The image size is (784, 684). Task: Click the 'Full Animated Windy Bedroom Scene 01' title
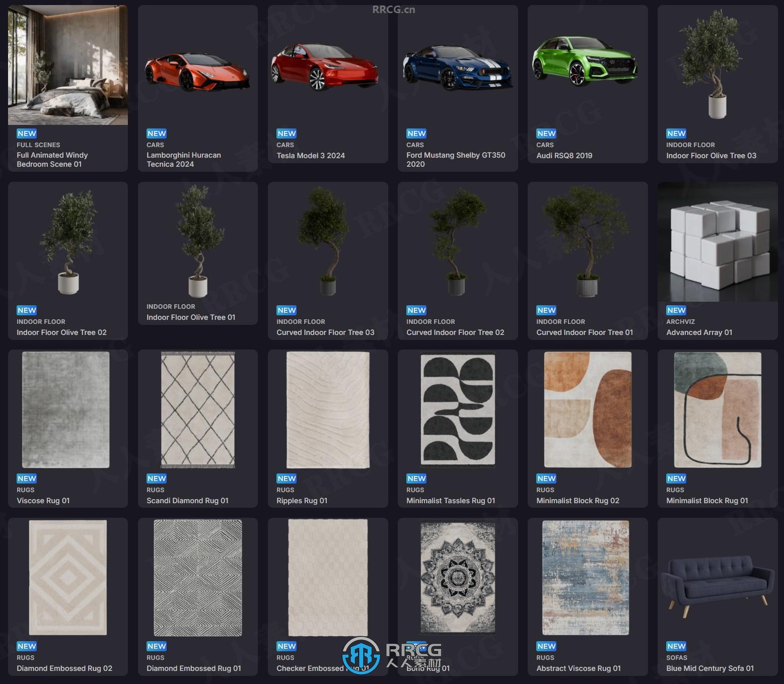[52, 160]
